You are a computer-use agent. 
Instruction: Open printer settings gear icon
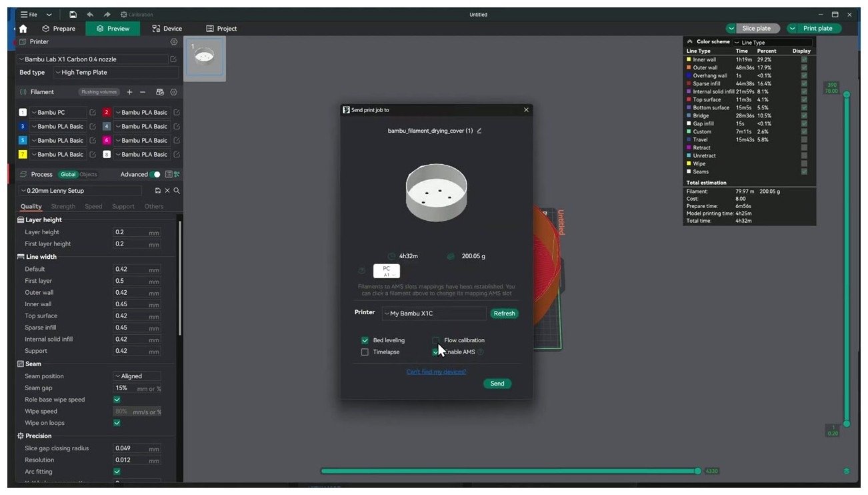pyautogui.click(x=174, y=41)
